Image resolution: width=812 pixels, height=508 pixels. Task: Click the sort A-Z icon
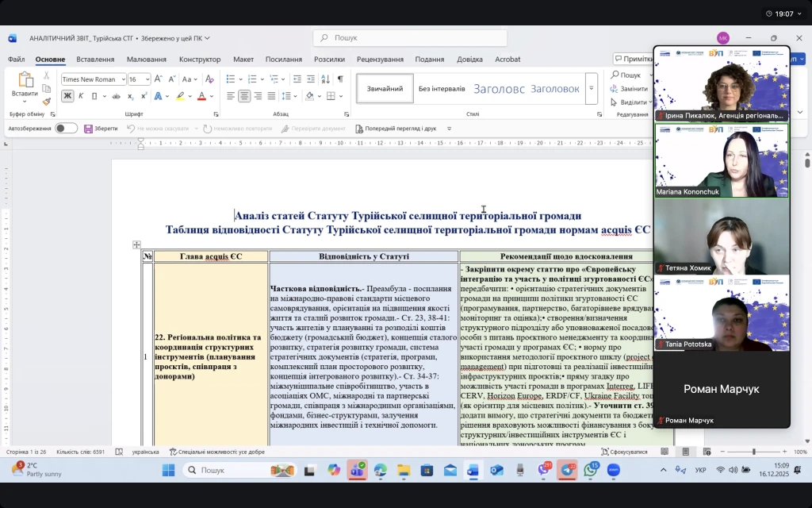[326, 79]
